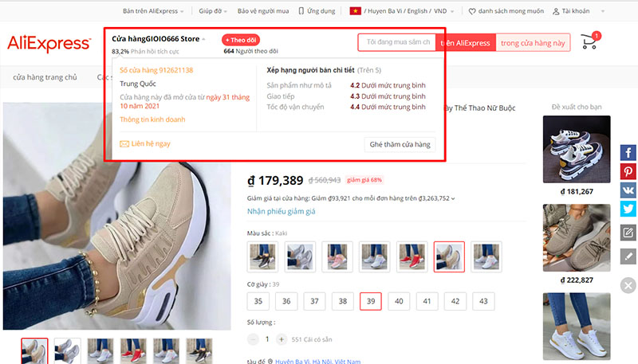Click the mobile app phone icon
Viewport: 638px width, 364px height.
click(x=301, y=11)
